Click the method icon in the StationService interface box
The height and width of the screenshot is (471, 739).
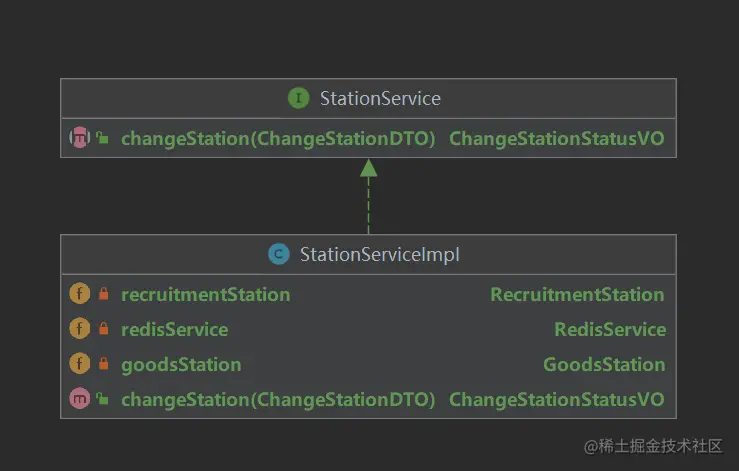click(x=79, y=139)
